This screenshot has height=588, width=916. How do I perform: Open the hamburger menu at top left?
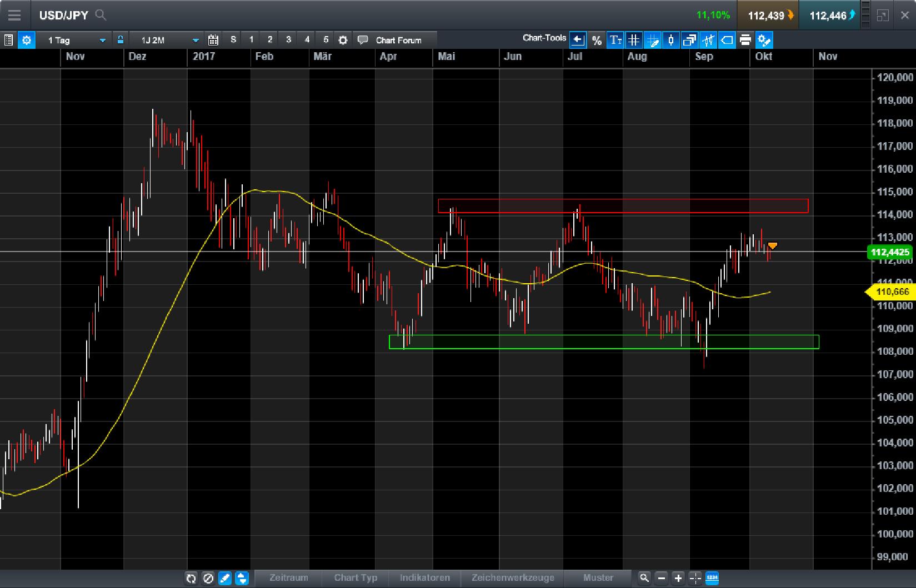coord(14,15)
